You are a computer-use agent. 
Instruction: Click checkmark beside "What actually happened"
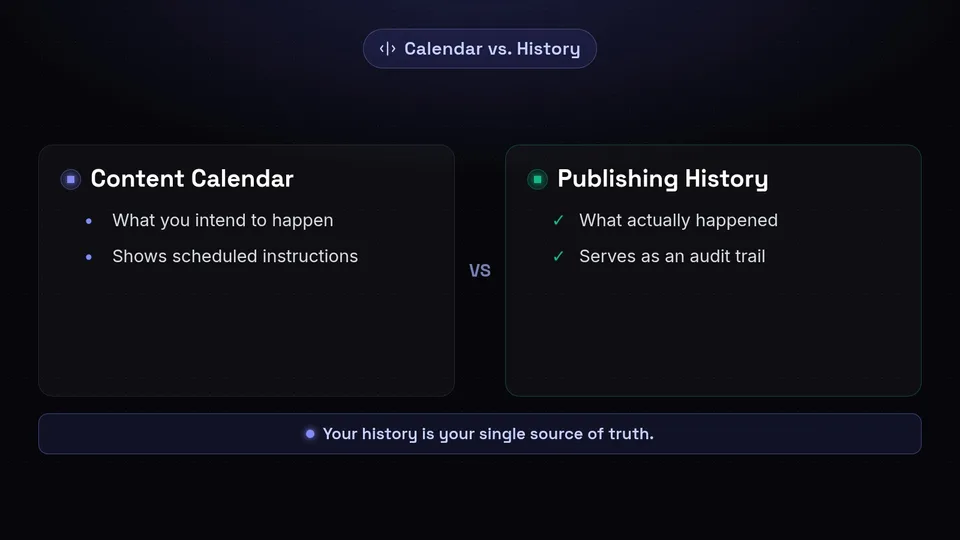pyautogui.click(x=558, y=220)
